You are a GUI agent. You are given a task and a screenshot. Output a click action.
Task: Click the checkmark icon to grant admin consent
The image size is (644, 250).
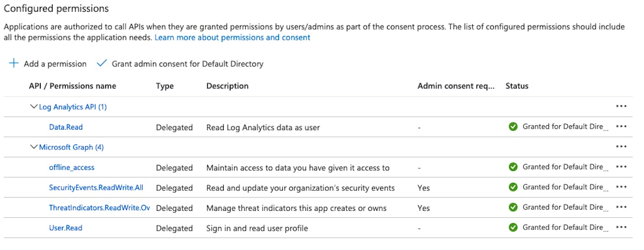click(x=101, y=63)
